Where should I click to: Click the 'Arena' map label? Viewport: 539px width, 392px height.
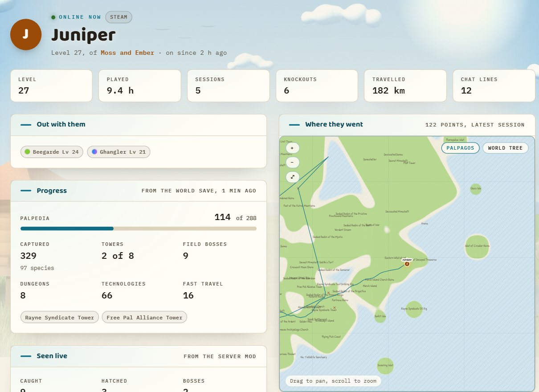pos(425,223)
